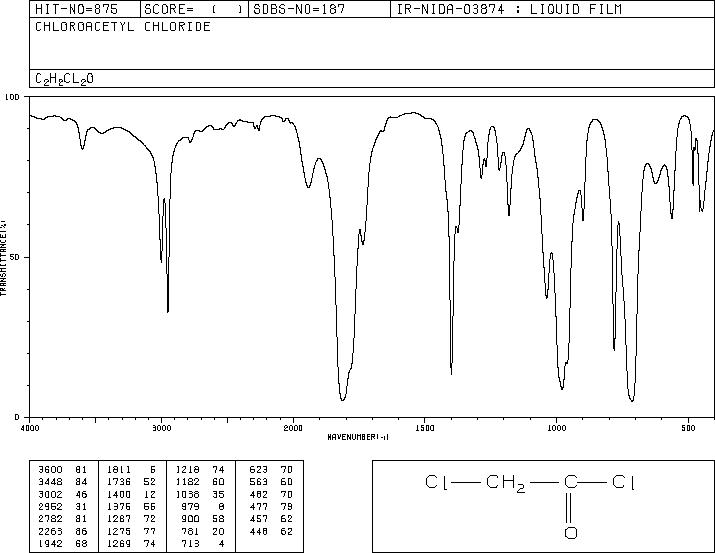Screen dimensions: 715x553
Task: Select peak table entry 900
Action: (x=191, y=519)
